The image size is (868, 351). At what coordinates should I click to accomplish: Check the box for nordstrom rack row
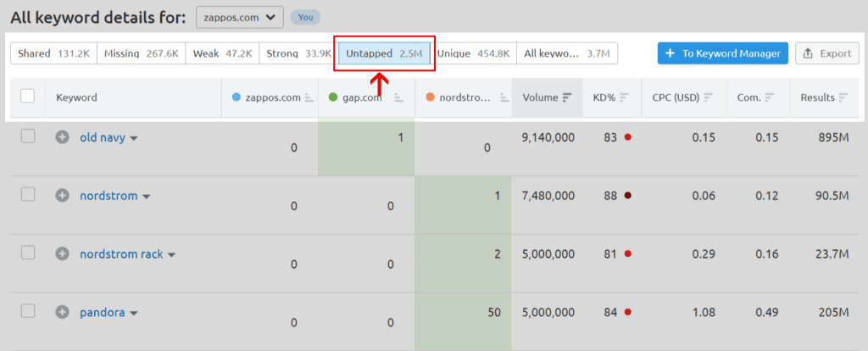click(x=28, y=253)
